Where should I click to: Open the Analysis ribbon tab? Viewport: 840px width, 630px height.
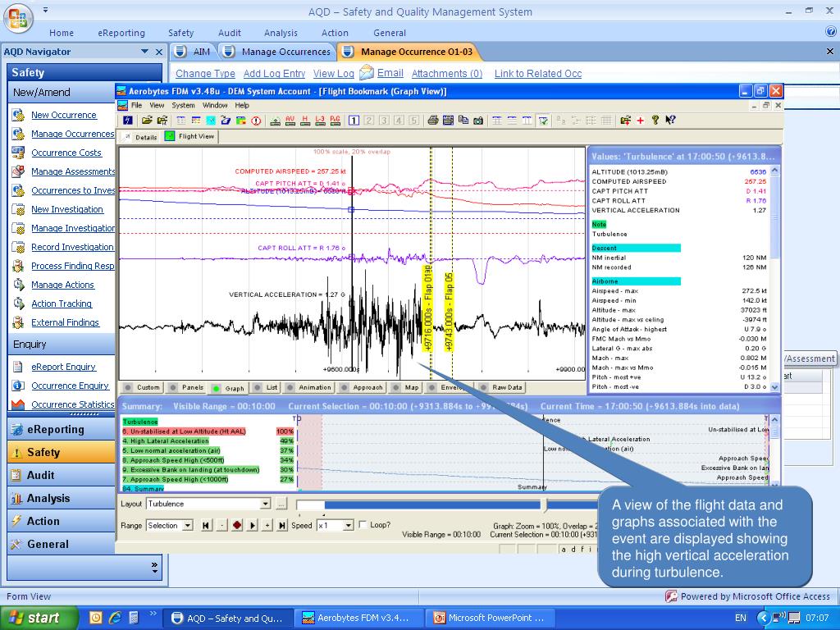click(281, 33)
